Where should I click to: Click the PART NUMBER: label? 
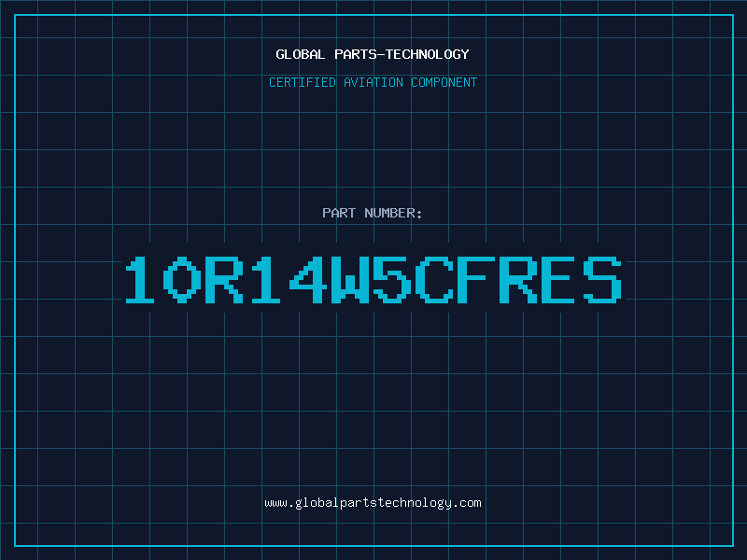pos(373,213)
